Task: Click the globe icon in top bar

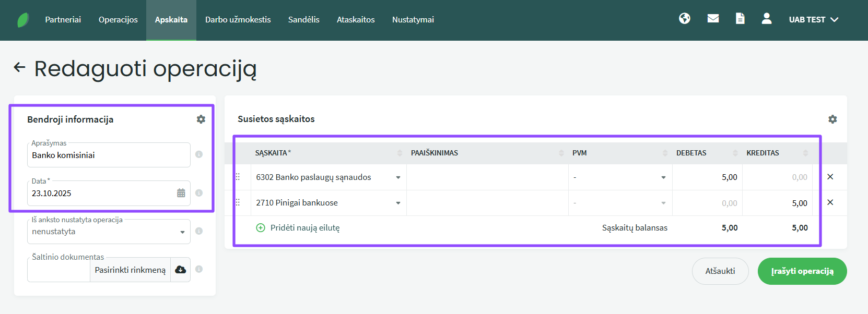Action: (684, 19)
